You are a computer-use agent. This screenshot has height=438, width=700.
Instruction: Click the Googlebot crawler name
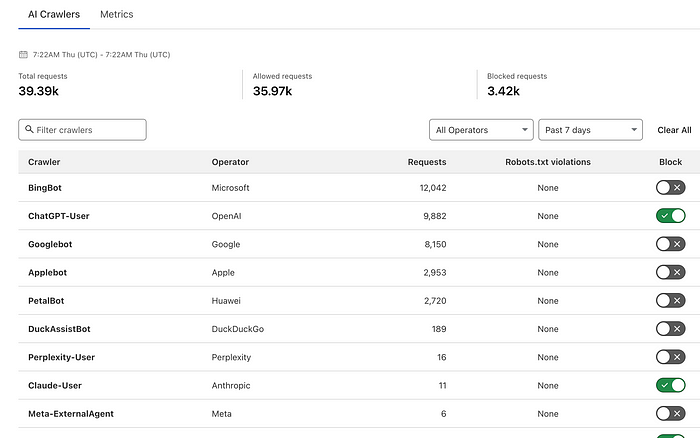pos(50,244)
